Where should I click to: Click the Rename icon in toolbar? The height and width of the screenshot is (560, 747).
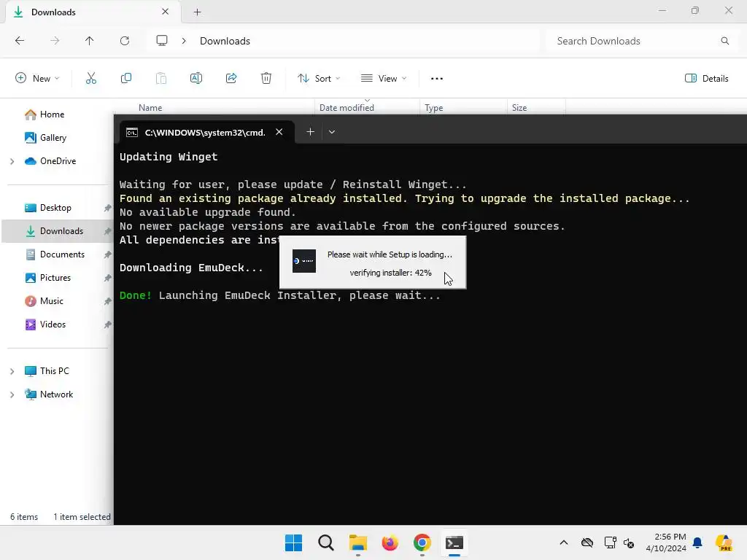coord(196,79)
